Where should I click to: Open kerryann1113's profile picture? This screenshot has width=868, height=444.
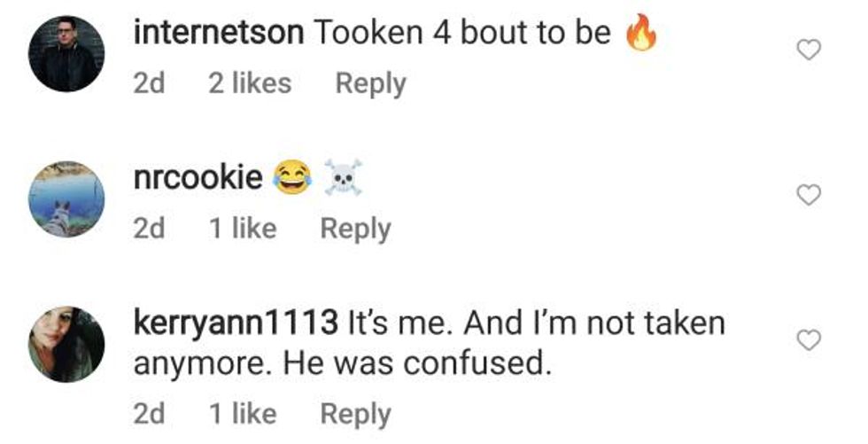(x=67, y=344)
